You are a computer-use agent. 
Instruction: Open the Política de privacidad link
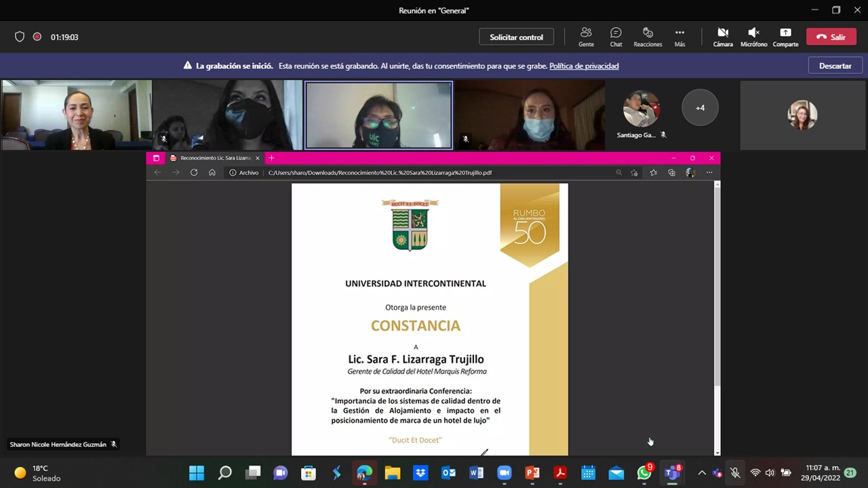tap(584, 66)
